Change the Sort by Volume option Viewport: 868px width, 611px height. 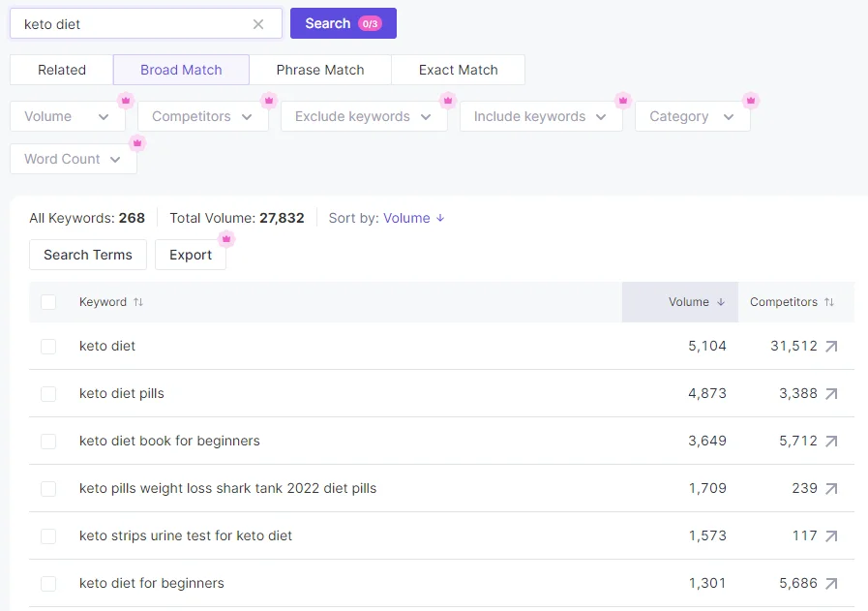pyautogui.click(x=413, y=219)
